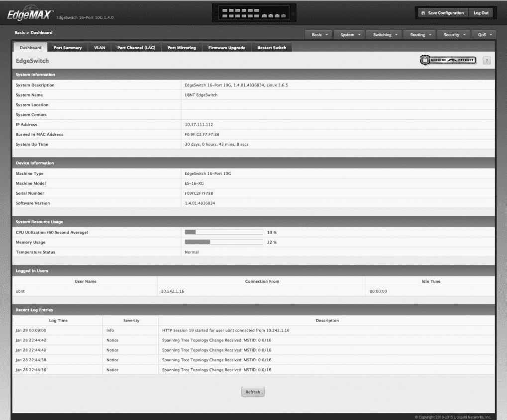Select log entry Jan 28 22:44:36

tap(254, 370)
